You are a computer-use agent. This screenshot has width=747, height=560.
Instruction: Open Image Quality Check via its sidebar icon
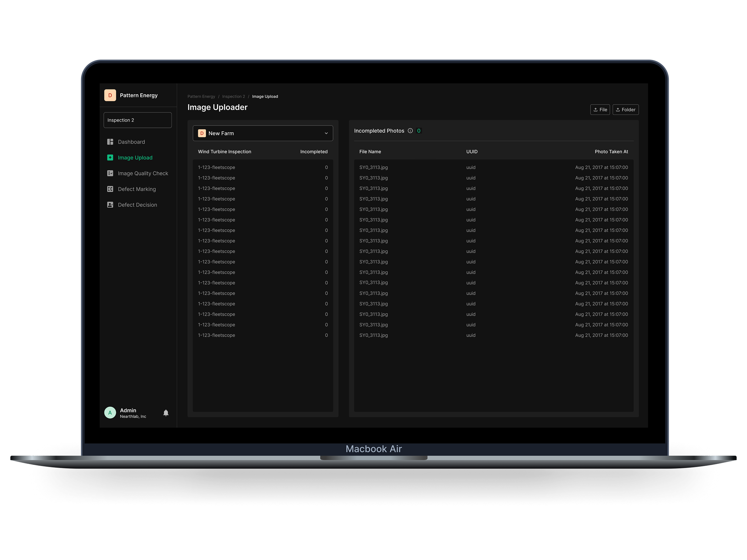110,173
